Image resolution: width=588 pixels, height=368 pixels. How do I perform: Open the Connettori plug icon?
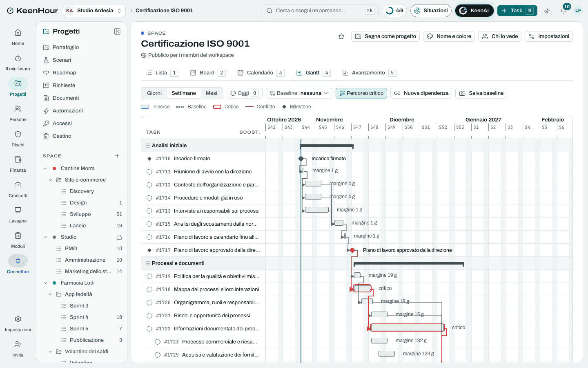[x=18, y=261]
